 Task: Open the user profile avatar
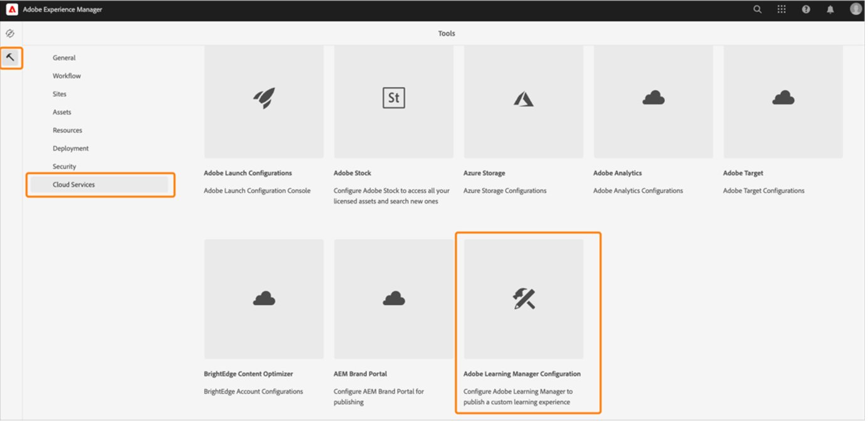855,9
